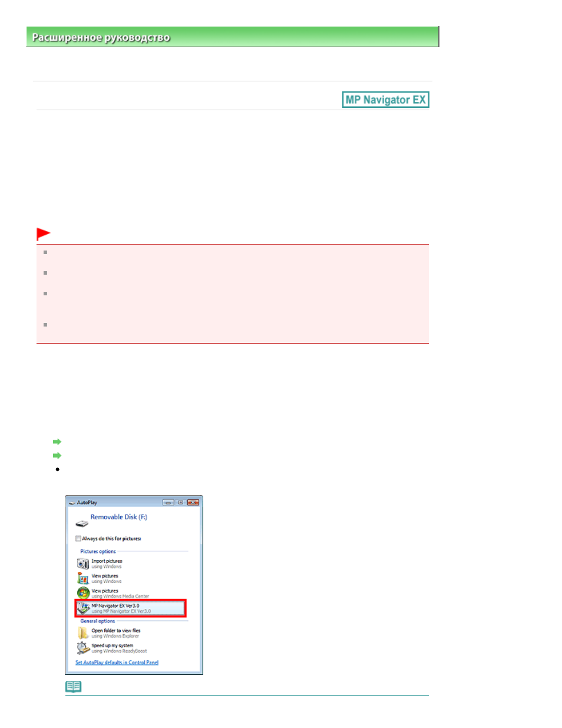
Task: Click the Removable Disk (F:) title text
Action: [x=119, y=517]
